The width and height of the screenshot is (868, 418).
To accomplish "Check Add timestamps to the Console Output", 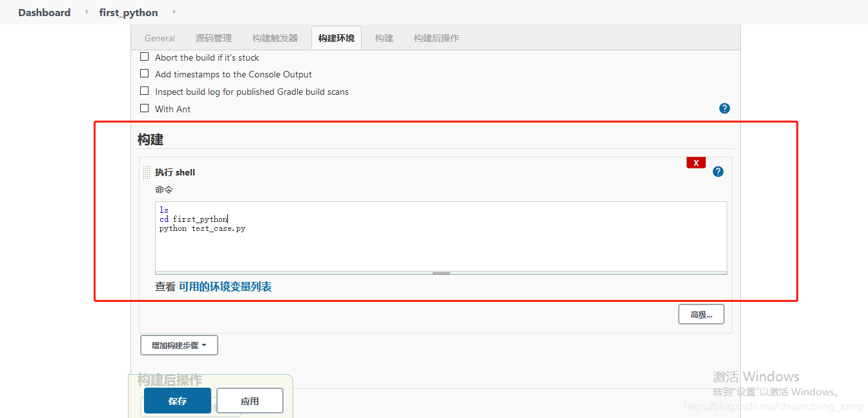I will click(144, 74).
